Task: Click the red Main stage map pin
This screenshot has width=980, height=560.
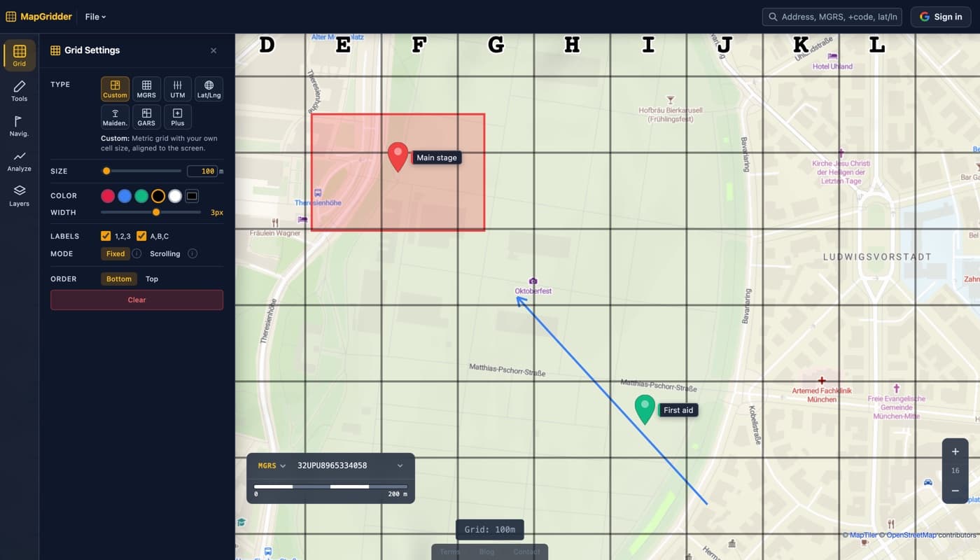Action: (x=398, y=157)
